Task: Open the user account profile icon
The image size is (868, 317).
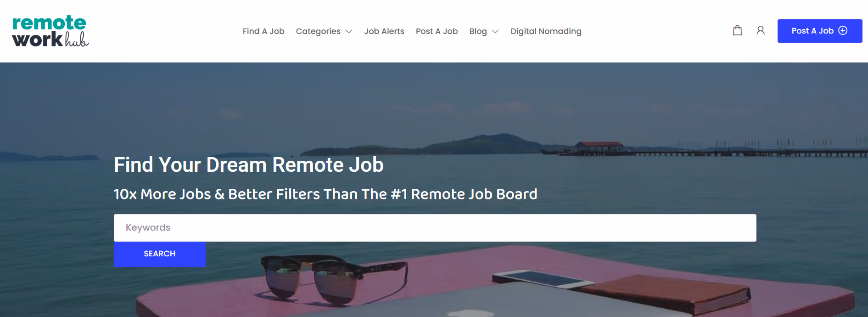Action: (761, 30)
